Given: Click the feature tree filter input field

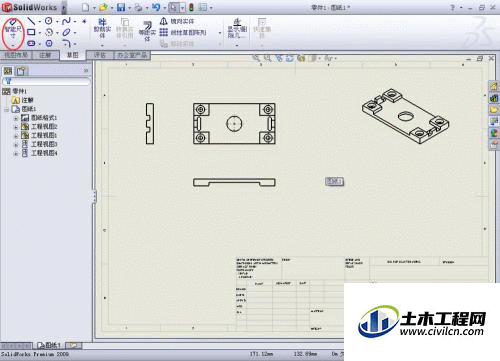Looking at the screenshot, I should click(46, 81).
